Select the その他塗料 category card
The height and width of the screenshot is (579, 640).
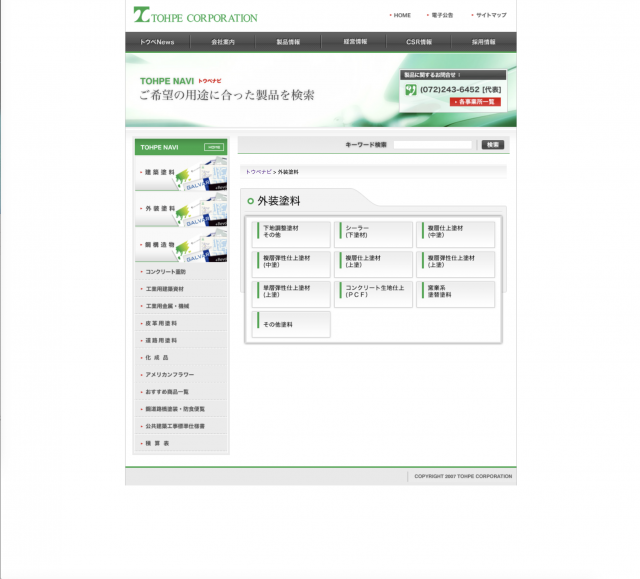291,324
